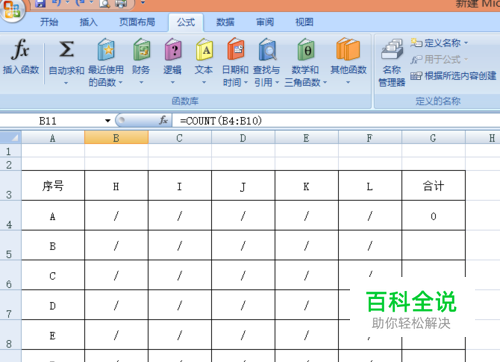Open the 文本 functions icon
Viewport: 500px width, 362px height.
tap(204, 49)
